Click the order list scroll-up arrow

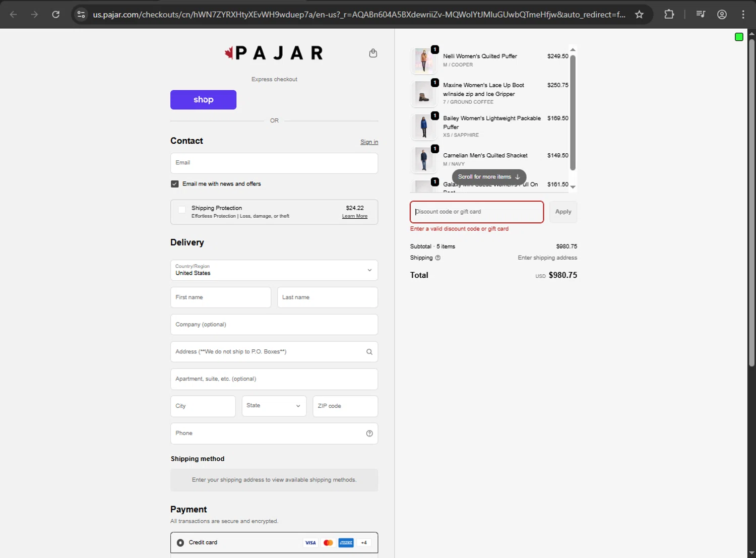[x=573, y=49]
